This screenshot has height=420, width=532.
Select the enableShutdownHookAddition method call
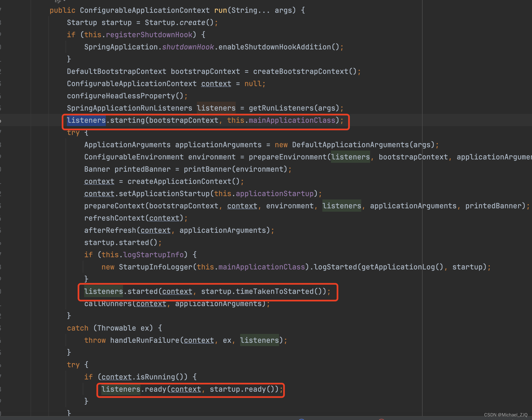(x=274, y=47)
